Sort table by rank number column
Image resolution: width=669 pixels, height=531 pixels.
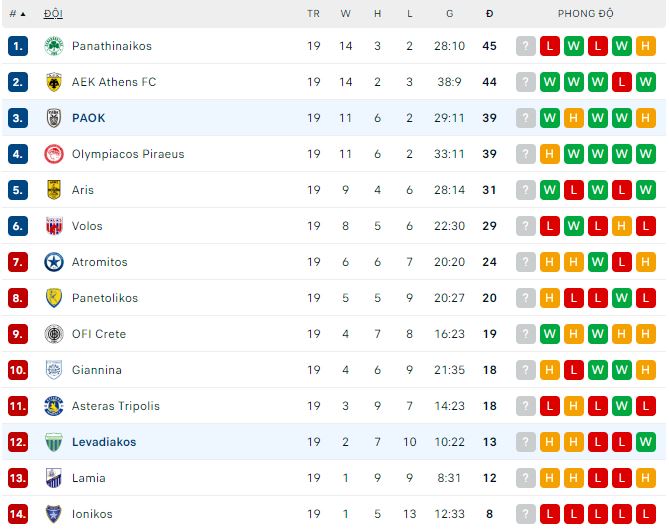click(x=17, y=14)
